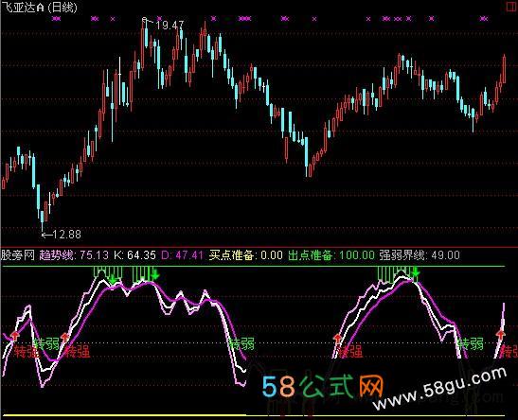Open the 日线 period selector in the title
Image resolution: width=518 pixels, height=420 pixels.
63,7
